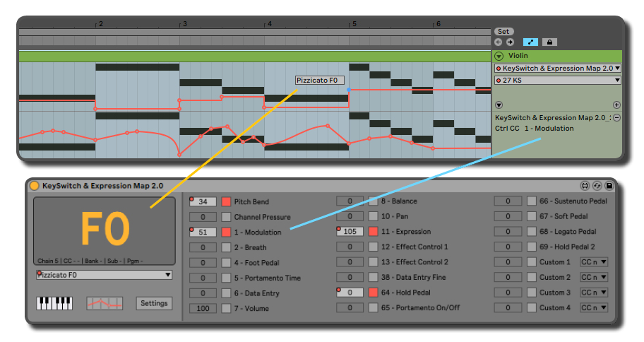Image resolution: width=644 pixels, height=342 pixels.
Task: Click the large F0 keyswitch display
Action: point(105,230)
